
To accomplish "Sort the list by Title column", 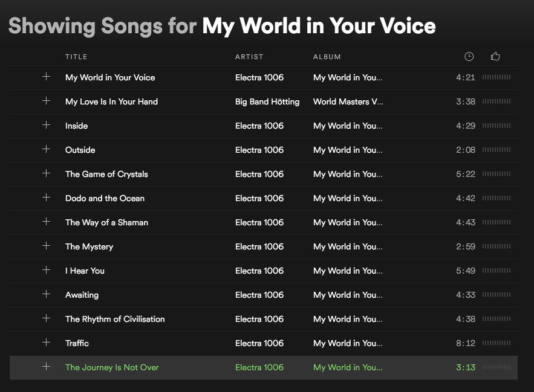I will coord(76,57).
